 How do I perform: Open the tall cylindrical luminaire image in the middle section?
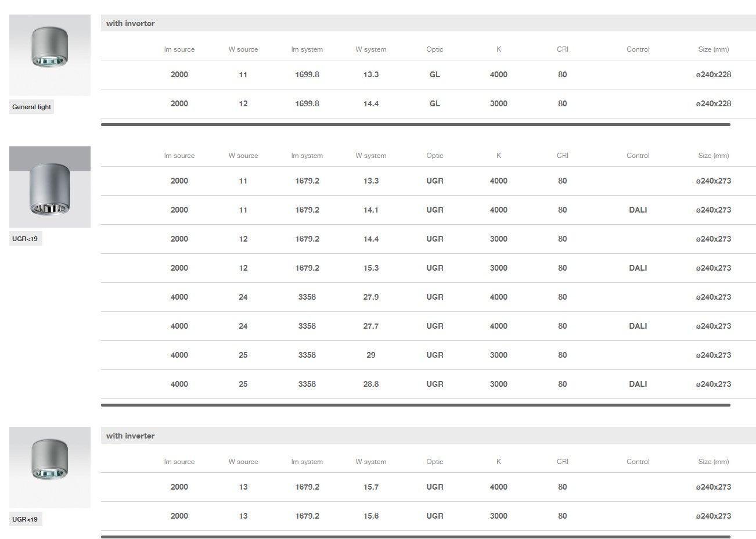click(x=50, y=187)
